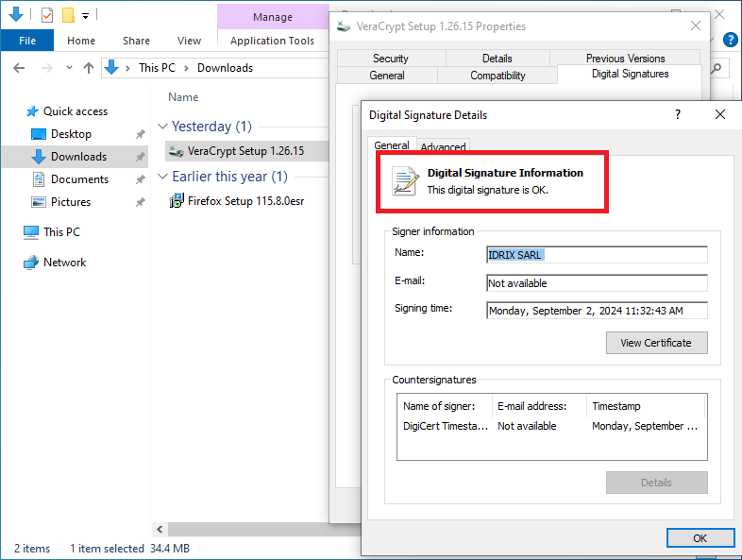Switch to Security tab in Properties dialog
The image size is (742, 560).
(x=391, y=59)
